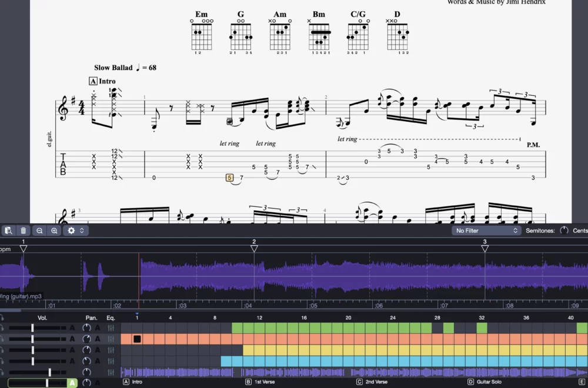This screenshot has width=588, height=388.
Task: Toggle pan automation on the blue track
Action: tap(98, 361)
